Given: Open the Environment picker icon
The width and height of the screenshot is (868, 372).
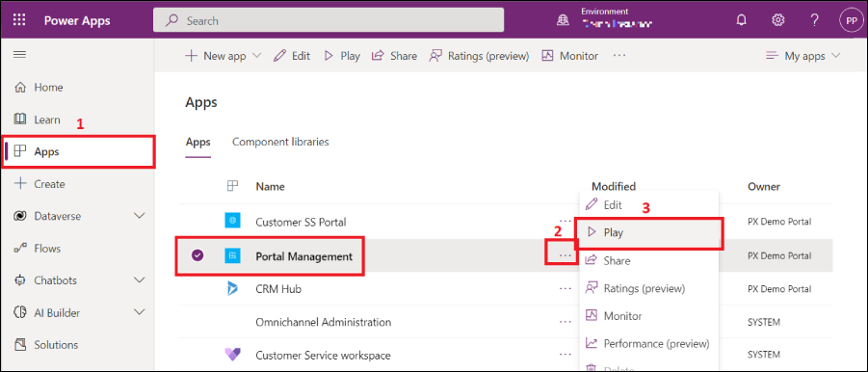Looking at the screenshot, I should [563, 21].
